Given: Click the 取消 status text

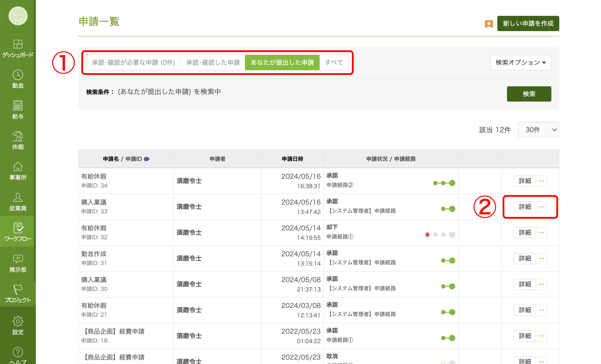Looking at the screenshot, I should [332, 356].
